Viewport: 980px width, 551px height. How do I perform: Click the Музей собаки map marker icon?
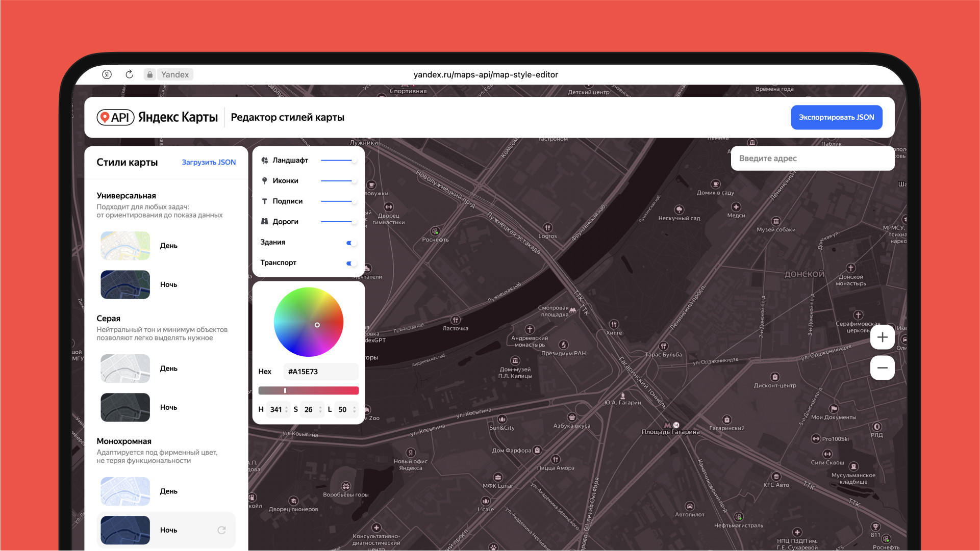coord(776,221)
